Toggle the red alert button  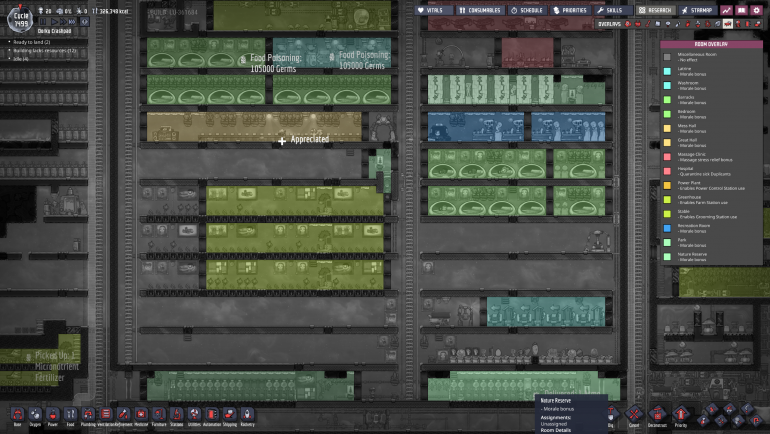(84, 22)
